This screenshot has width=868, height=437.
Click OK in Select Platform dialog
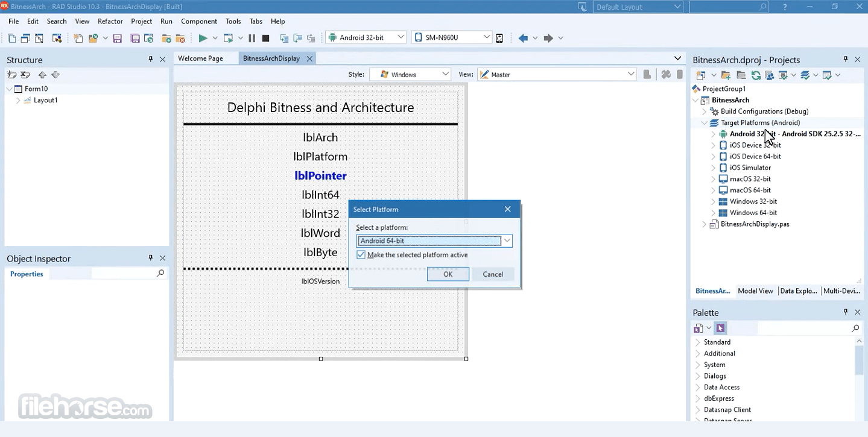pyautogui.click(x=448, y=274)
